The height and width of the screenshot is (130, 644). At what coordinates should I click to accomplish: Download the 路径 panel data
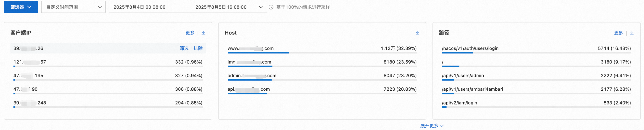631,33
